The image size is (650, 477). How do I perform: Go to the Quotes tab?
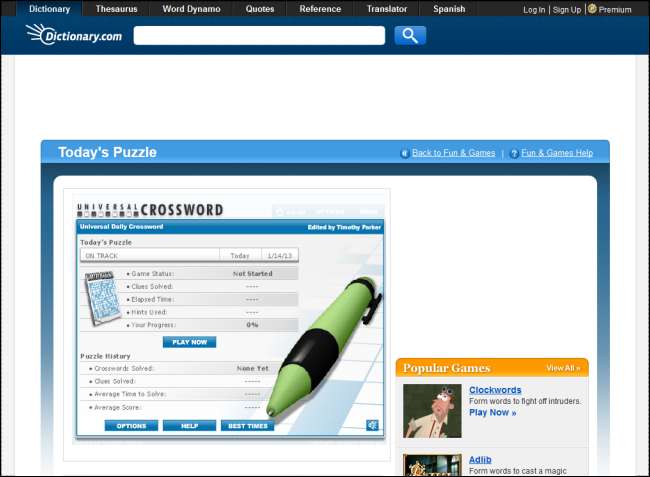click(x=260, y=9)
